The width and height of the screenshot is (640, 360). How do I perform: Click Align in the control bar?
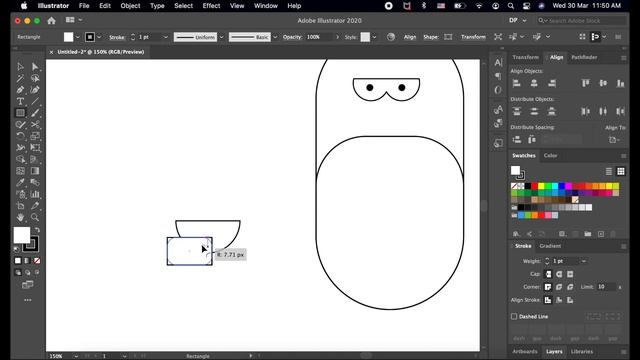click(410, 37)
